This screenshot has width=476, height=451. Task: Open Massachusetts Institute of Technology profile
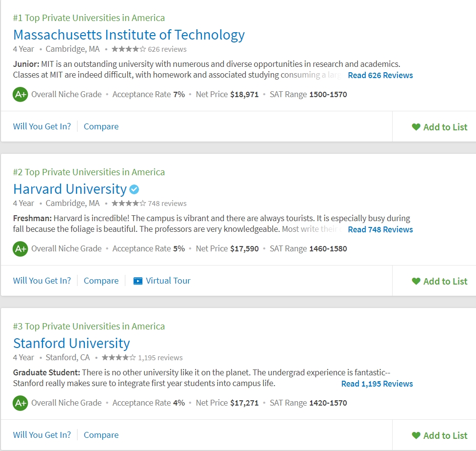[129, 35]
